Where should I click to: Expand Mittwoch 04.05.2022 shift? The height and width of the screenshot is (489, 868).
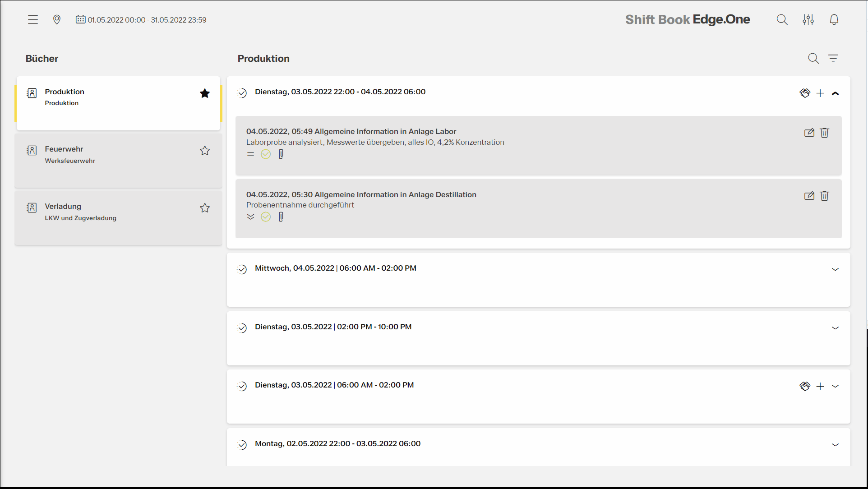[835, 269]
